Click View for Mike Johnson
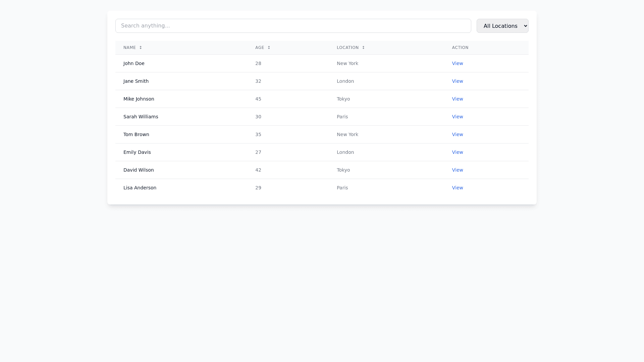644x362 pixels. [457, 99]
